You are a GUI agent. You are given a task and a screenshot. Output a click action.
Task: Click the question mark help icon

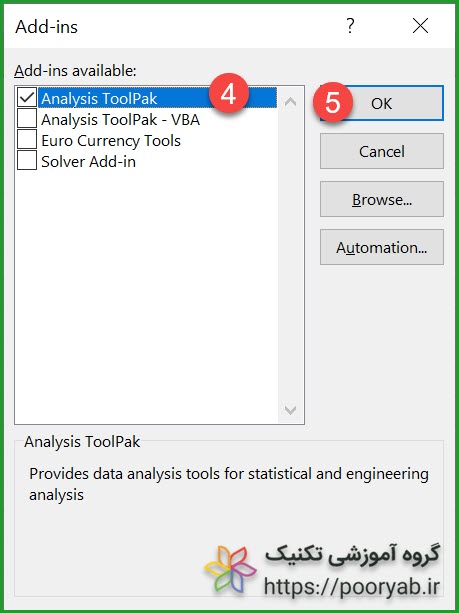tap(350, 26)
